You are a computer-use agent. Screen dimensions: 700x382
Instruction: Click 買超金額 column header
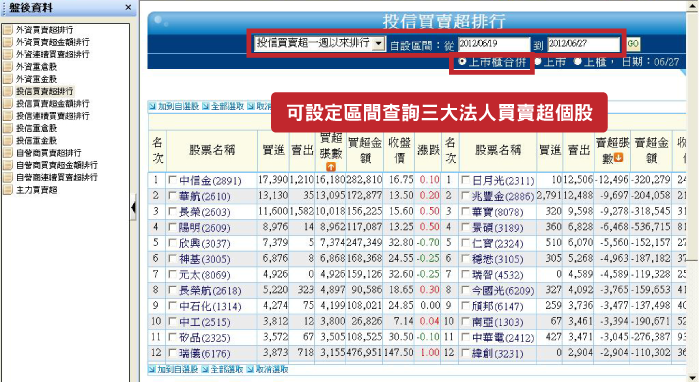click(365, 150)
